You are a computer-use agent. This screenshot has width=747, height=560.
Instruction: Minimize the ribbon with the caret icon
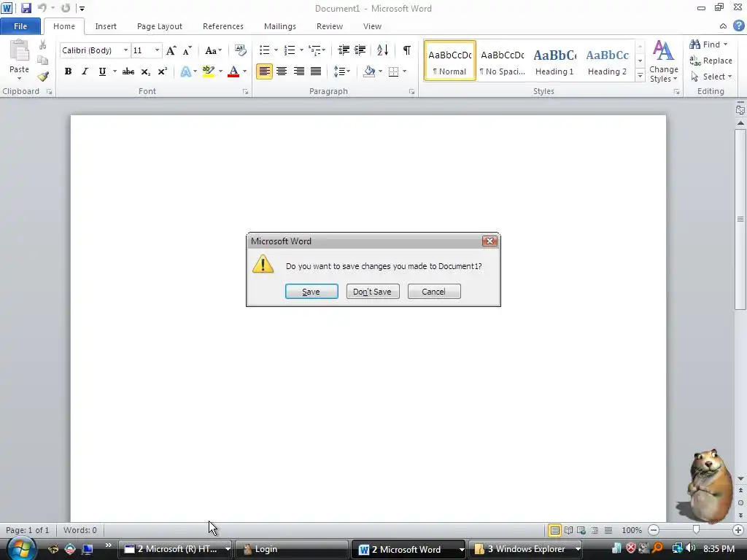pyautogui.click(x=723, y=26)
